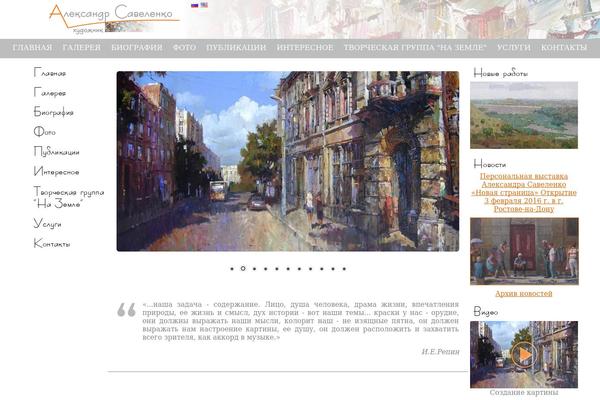Screen dimensions: 600x400
Task: Select the first slideshow pagination dot
Action: (232, 269)
